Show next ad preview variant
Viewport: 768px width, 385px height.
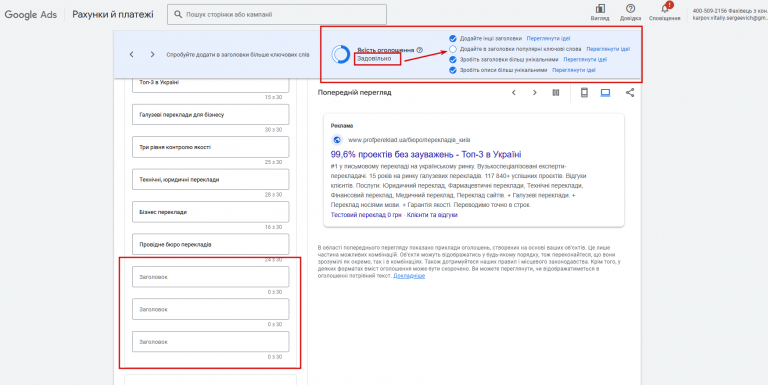(535, 93)
